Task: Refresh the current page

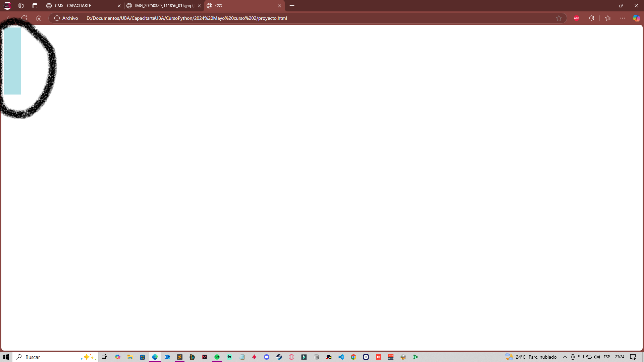Action: (x=24, y=18)
